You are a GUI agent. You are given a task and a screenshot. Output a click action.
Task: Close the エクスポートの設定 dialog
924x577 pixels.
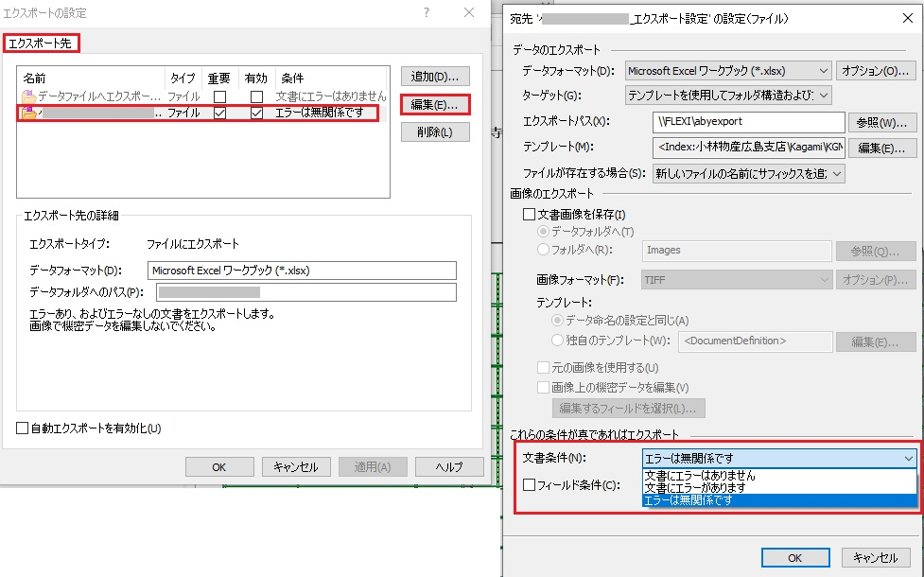coord(469,12)
